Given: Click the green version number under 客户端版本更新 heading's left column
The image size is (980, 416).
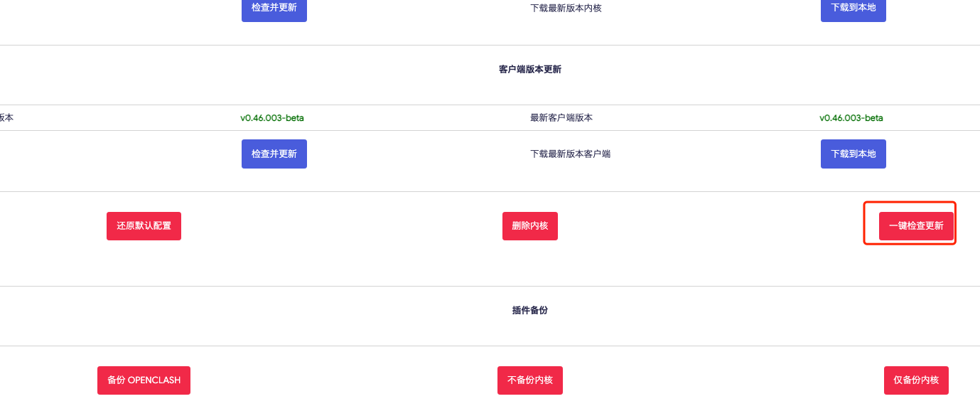Looking at the screenshot, I should coord(272,118).
